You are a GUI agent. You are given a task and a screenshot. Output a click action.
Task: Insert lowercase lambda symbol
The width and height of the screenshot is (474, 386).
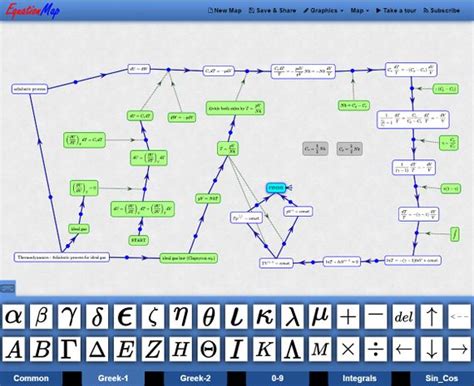[x=292, y=316]
